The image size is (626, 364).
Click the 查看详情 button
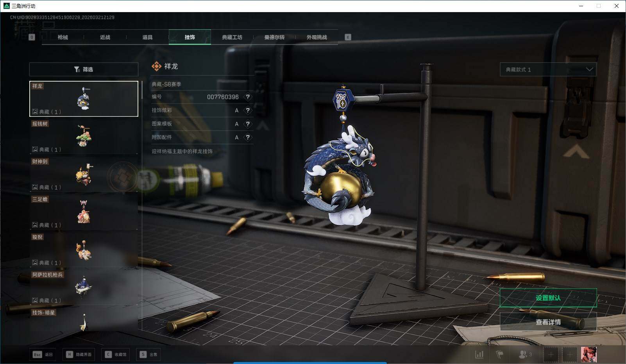point(548,322)
